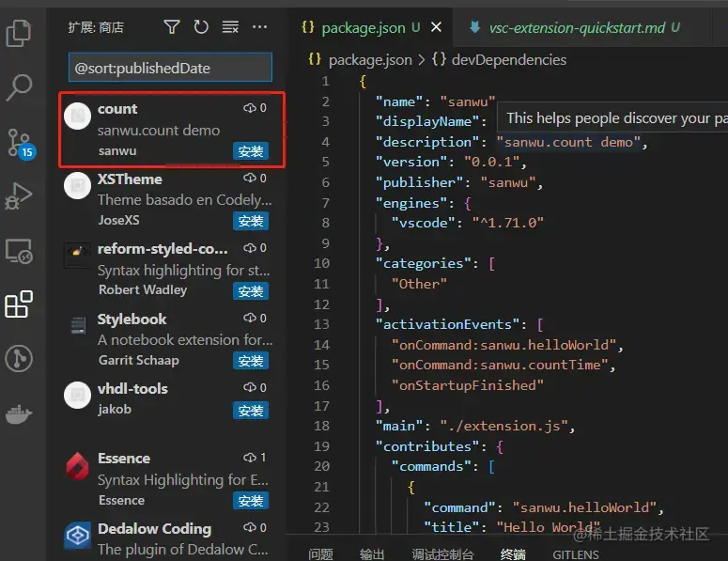This screenshot has width=728, height=561.
Task: Open the Run and Debug view
Action: coord(19,195)
